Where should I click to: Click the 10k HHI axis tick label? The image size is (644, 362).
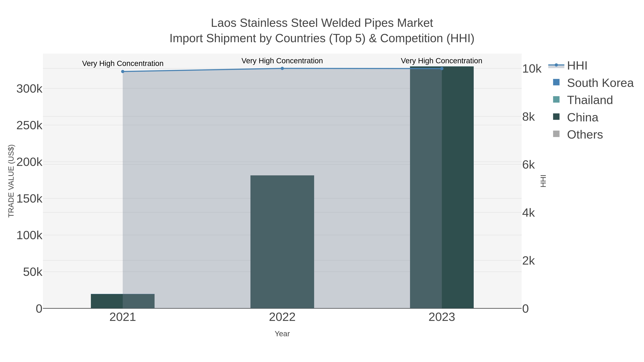click(532, 69)
